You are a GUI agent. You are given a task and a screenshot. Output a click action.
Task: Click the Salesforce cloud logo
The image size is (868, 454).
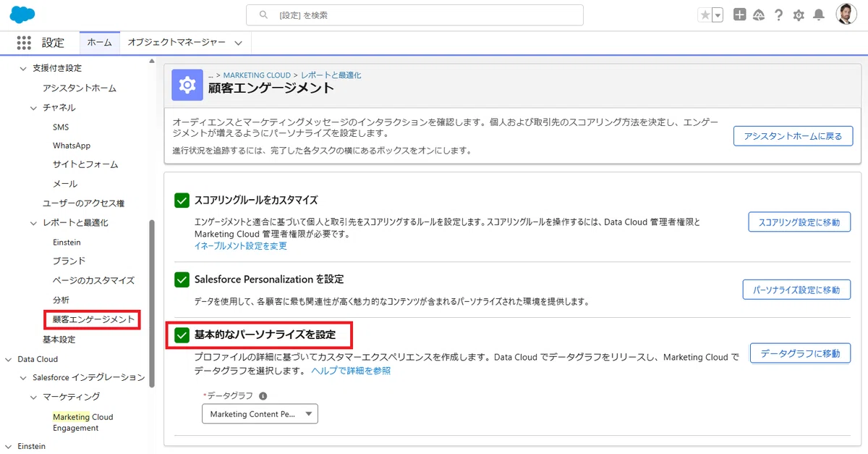click(22, 14)
